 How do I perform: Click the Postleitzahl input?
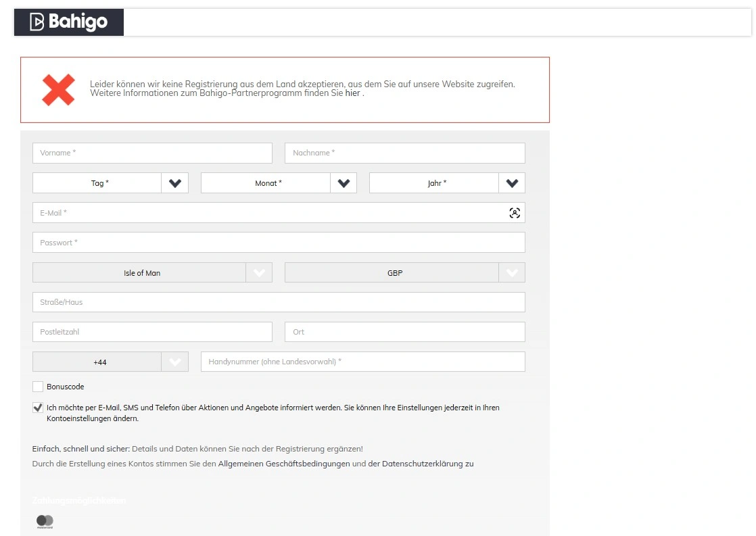tap(152, 332)
